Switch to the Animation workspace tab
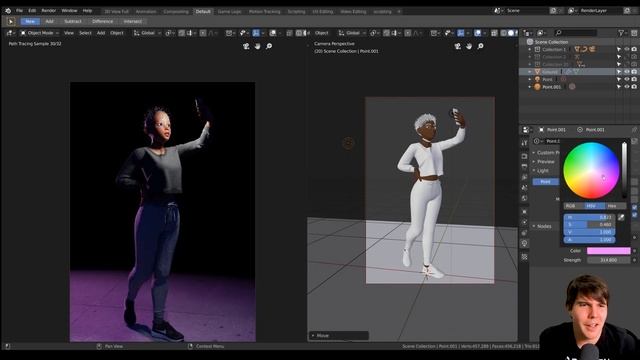The height and width of the screenshot is (360, 640). pyautogui.click(x=146, y=11)
